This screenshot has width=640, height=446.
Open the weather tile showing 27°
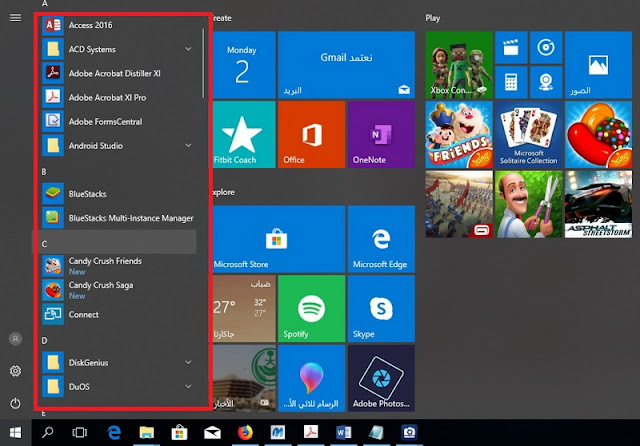coord(244,308)
